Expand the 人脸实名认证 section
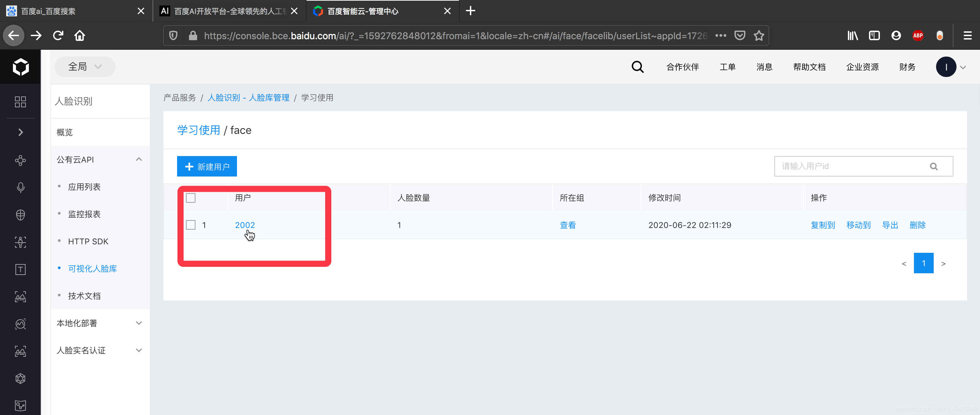This screenshot has height=415, width=980. pyautogui.click(x=139, y=350)
